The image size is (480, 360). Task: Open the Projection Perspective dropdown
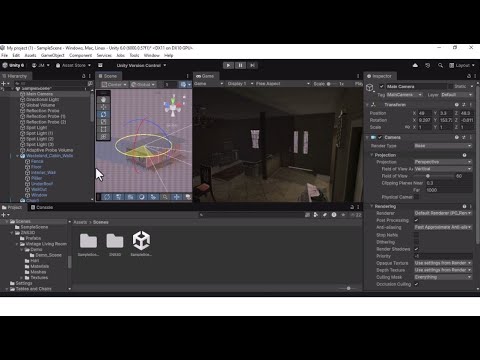click(443, 162)
